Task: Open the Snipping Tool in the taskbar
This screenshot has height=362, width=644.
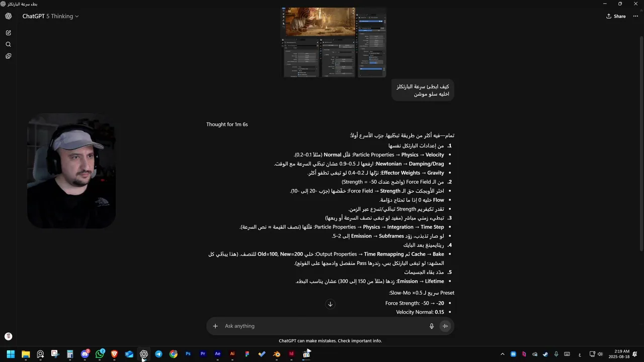Action: click(x=55, y=354)
